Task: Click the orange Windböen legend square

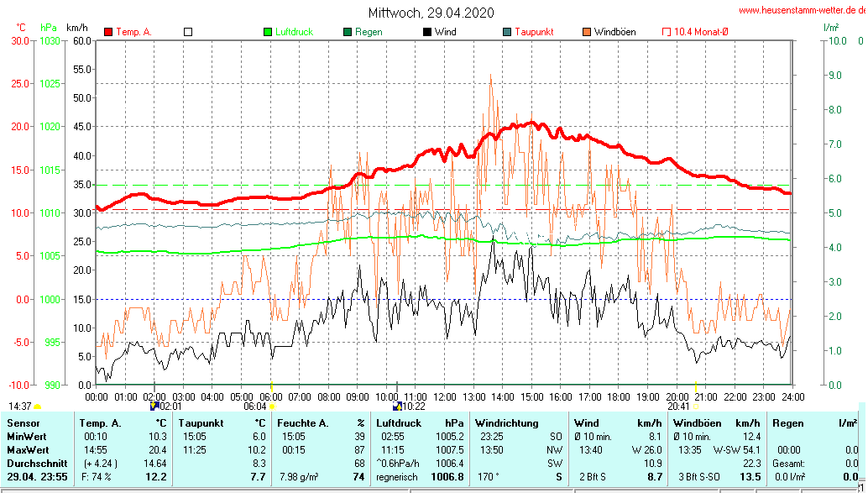Action: pos(587,32)
